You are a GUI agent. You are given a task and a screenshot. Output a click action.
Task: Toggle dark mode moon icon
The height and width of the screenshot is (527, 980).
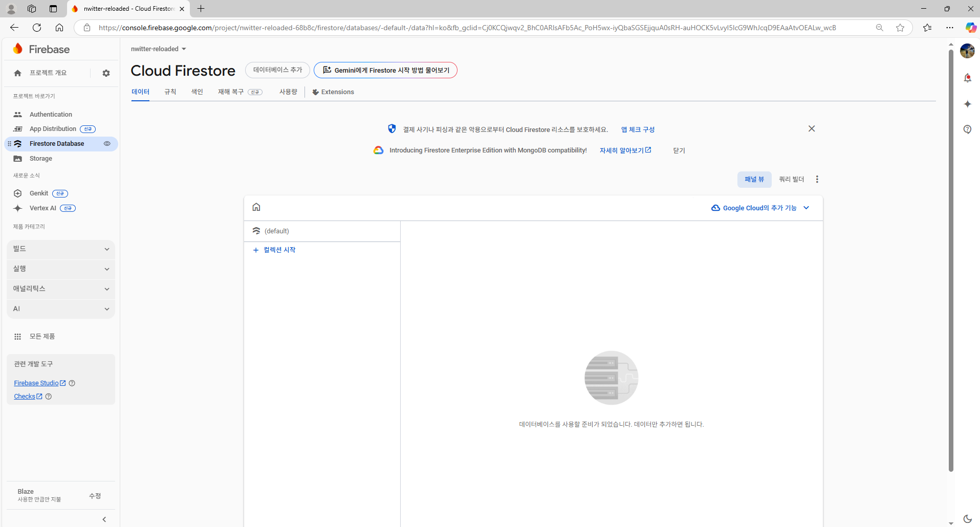pos(967,519)
